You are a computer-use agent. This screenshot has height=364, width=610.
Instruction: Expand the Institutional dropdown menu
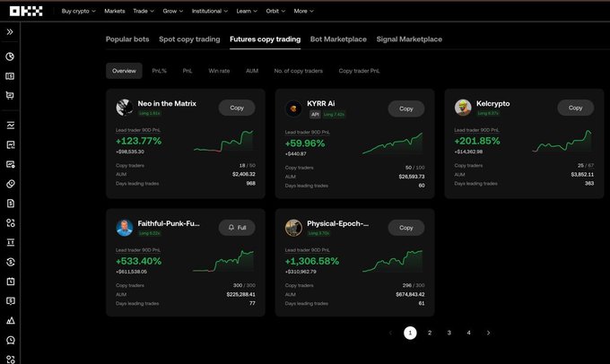click(210, 12)
